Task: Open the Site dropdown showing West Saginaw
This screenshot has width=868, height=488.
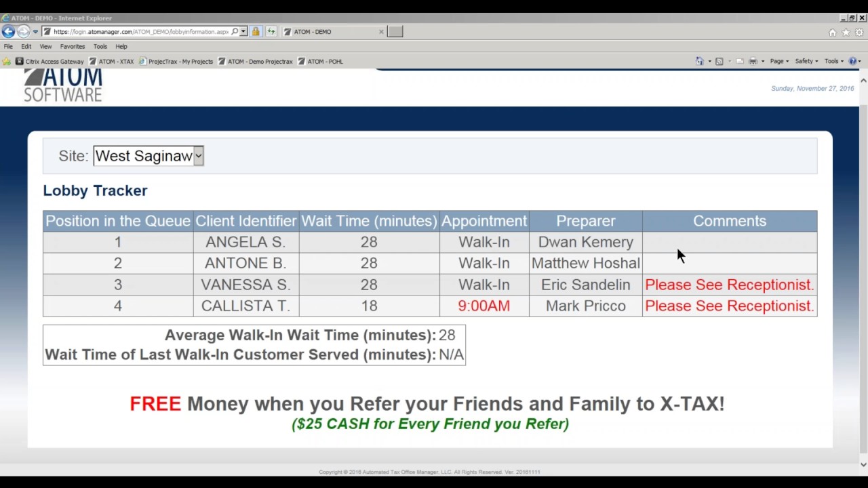Action: [x=149, y=156]
